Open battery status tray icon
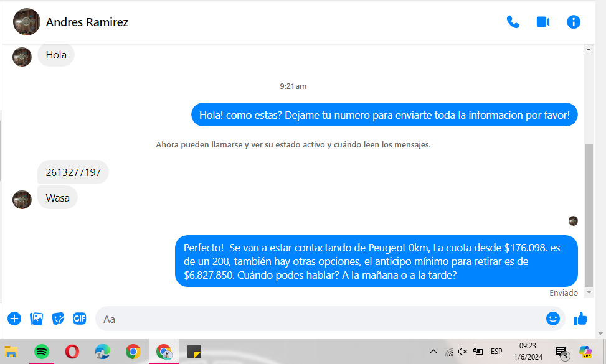The height and width of the screenshot is (364, 606). click(478, 352)
